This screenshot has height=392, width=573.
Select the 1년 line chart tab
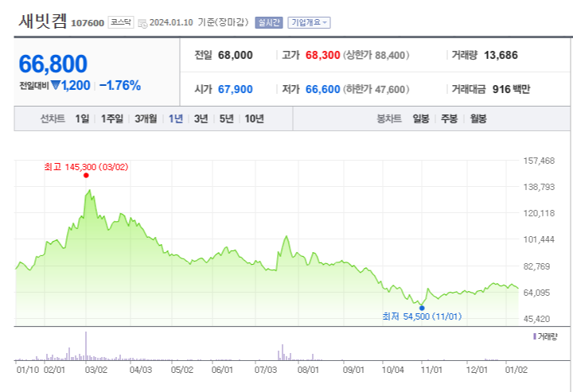click(176, 118)
